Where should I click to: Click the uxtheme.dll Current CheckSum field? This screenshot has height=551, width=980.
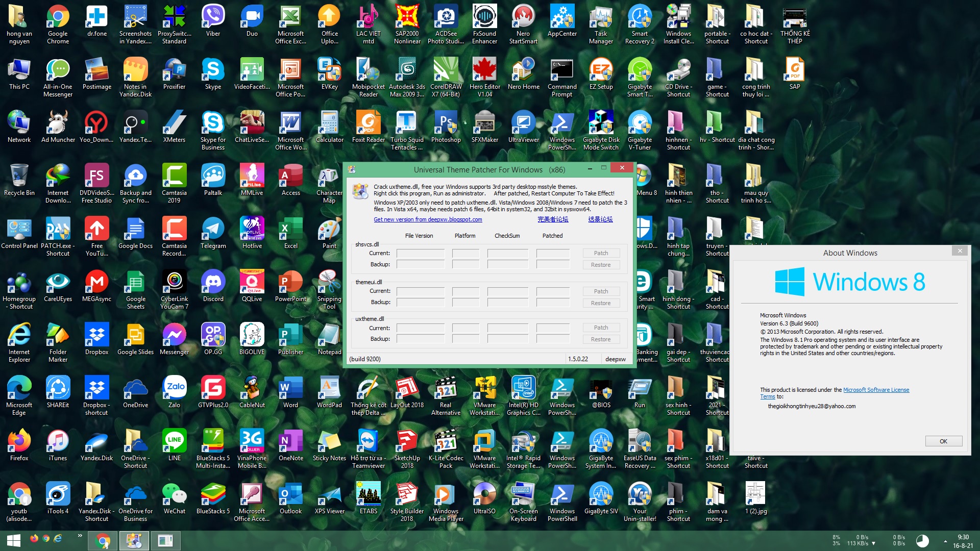pos(508,328)
